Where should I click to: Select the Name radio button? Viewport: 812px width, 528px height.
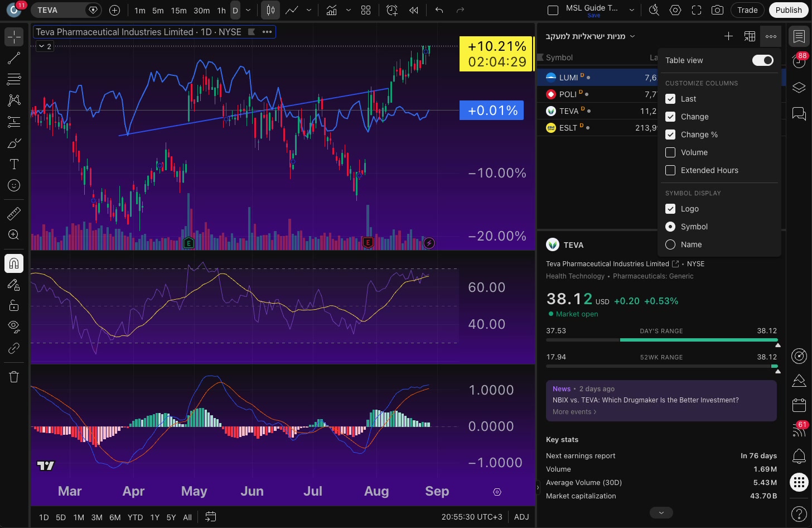coord(670,244)
